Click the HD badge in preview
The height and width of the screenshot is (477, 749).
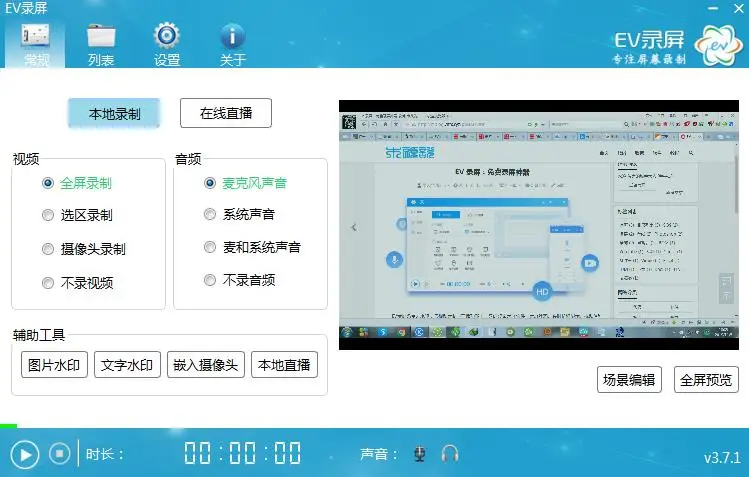point(542,291)
